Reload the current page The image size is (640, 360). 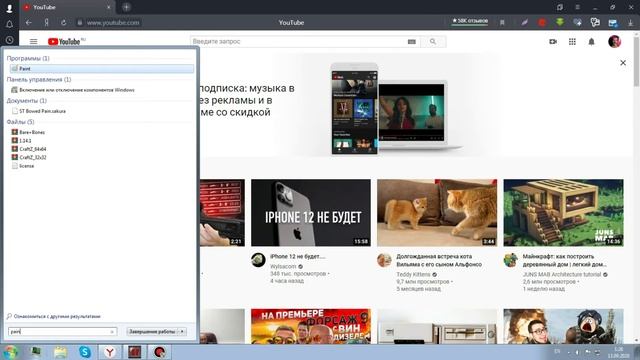[64, 22]
